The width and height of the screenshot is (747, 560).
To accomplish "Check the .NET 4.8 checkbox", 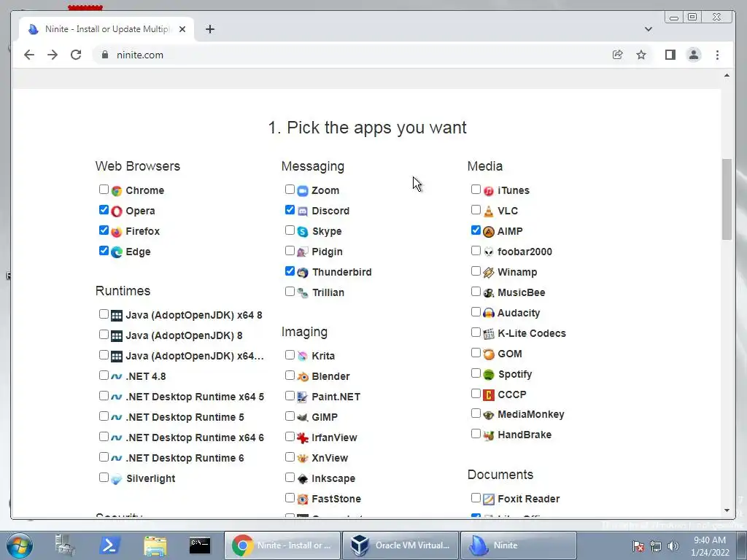I will pyautogui.click(x=104, y=376).
